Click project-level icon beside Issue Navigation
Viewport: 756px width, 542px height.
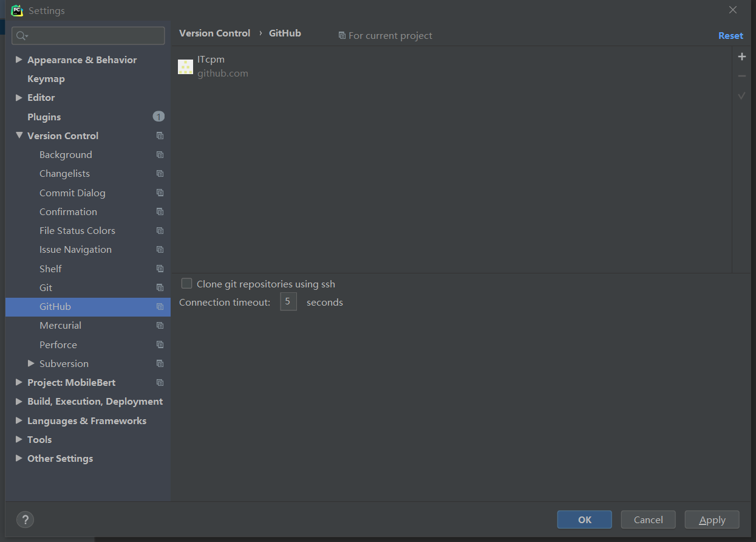pyautogui.click(x=160, y=250)
